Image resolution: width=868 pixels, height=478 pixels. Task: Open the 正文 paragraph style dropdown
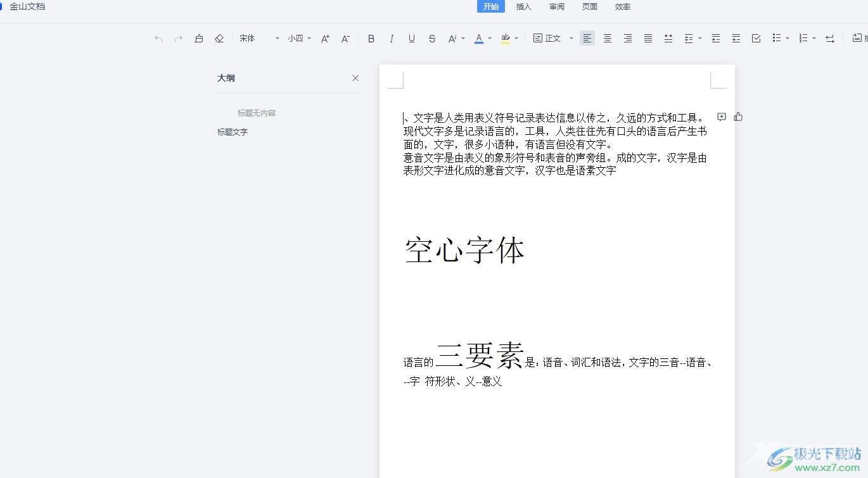point(553,39)
